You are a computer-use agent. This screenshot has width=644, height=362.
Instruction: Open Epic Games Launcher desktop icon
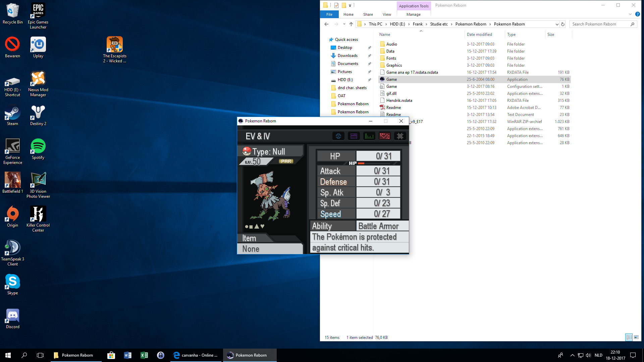click(38, 16)
